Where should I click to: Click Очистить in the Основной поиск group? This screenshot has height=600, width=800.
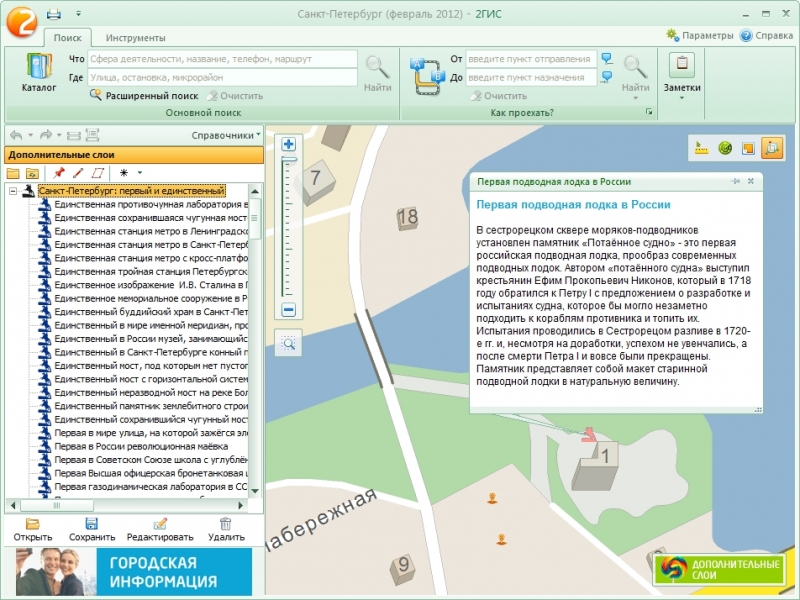point(235,95)
